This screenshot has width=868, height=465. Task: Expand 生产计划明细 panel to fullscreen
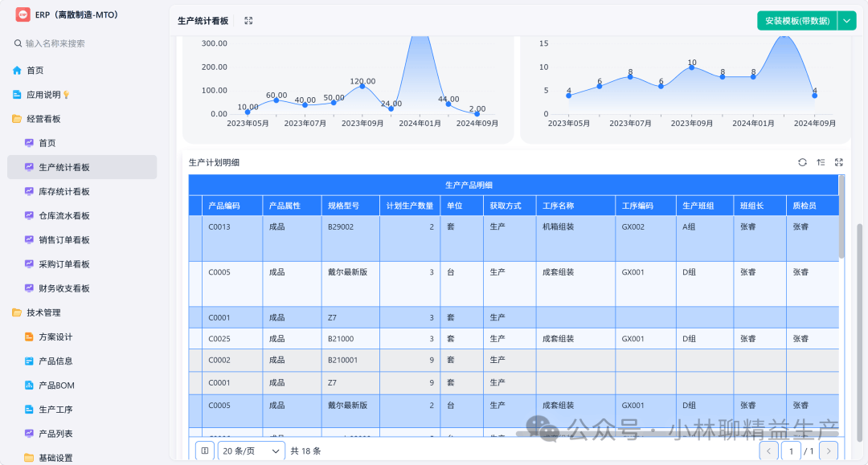pos(839,162)
